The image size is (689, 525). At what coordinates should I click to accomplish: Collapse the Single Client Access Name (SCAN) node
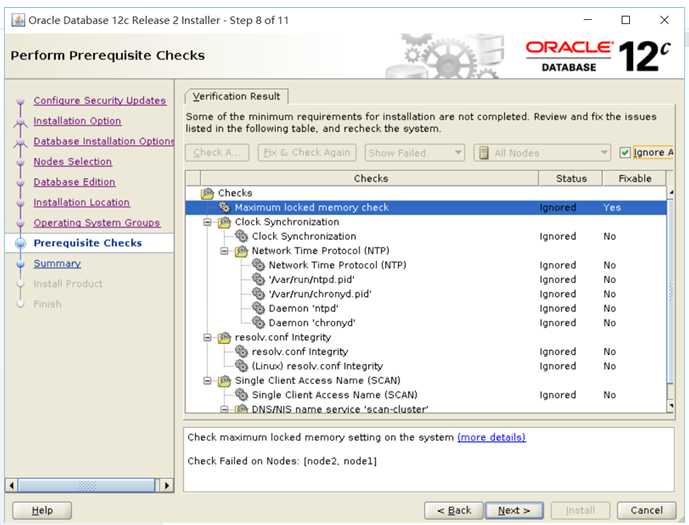pos(207,380)
